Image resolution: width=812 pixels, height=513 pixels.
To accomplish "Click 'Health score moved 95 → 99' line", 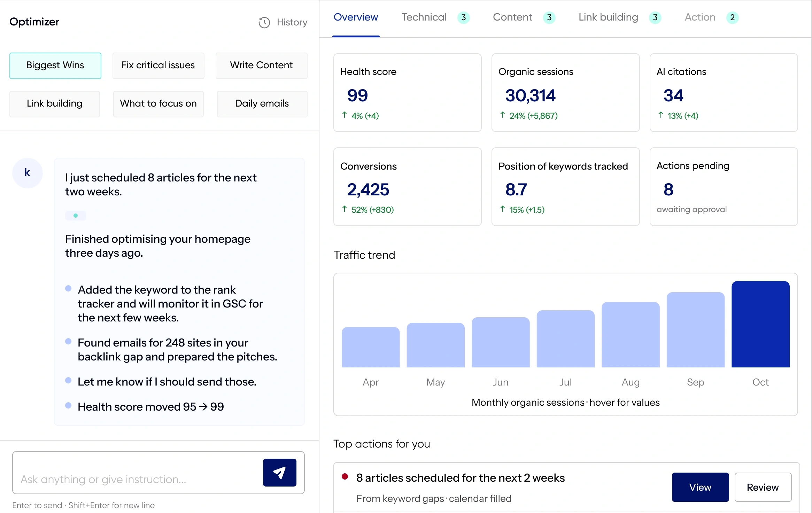I will pos(151,407).
